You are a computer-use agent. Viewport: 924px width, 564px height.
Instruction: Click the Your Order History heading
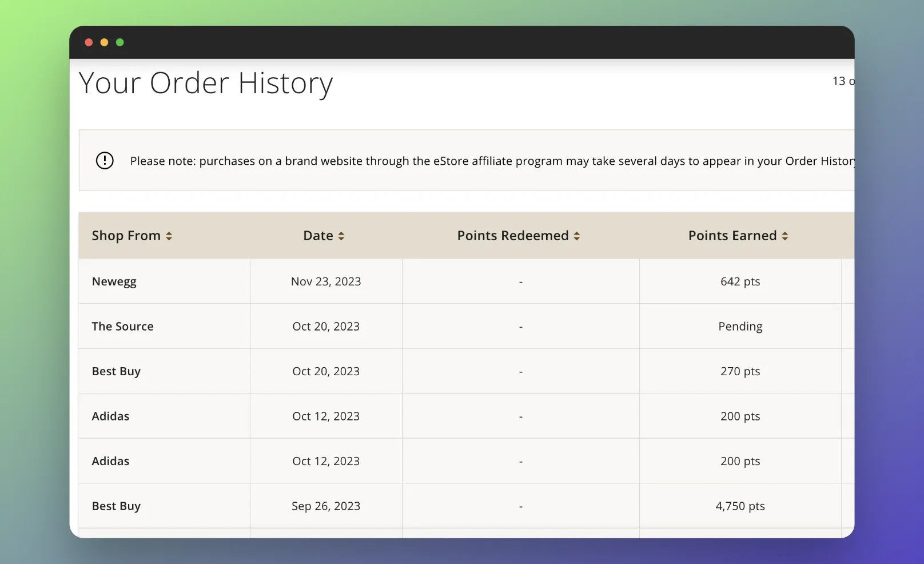pos(206,84)
